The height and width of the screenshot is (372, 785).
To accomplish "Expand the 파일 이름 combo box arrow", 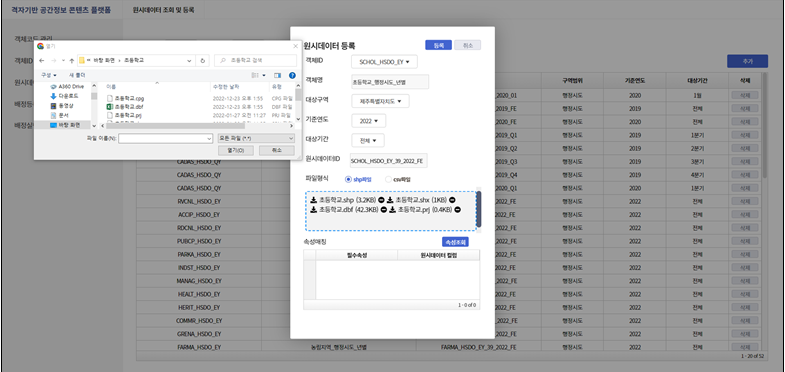I will pos(209,138).
